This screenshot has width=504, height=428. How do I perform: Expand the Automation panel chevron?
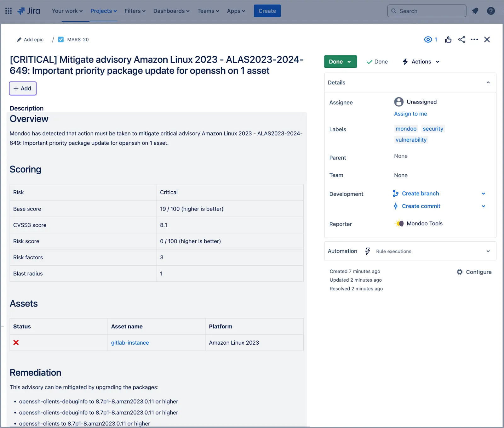[x=488, y=251]
